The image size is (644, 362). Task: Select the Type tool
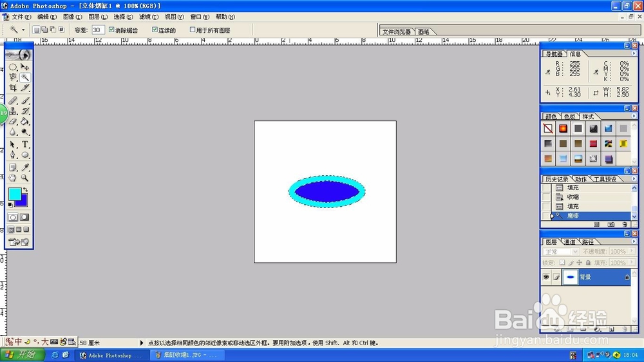point(25,144)
